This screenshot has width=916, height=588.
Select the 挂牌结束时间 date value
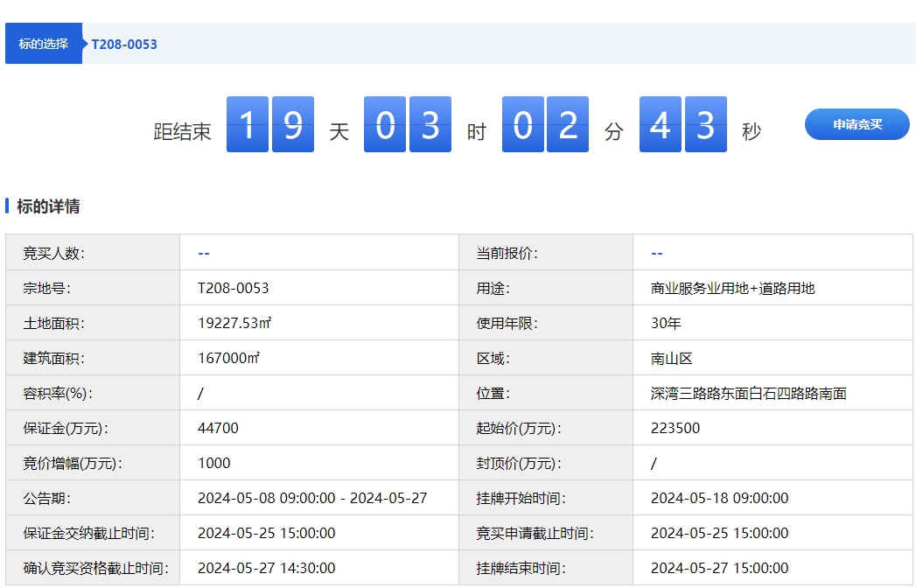(x=719, y=568)
